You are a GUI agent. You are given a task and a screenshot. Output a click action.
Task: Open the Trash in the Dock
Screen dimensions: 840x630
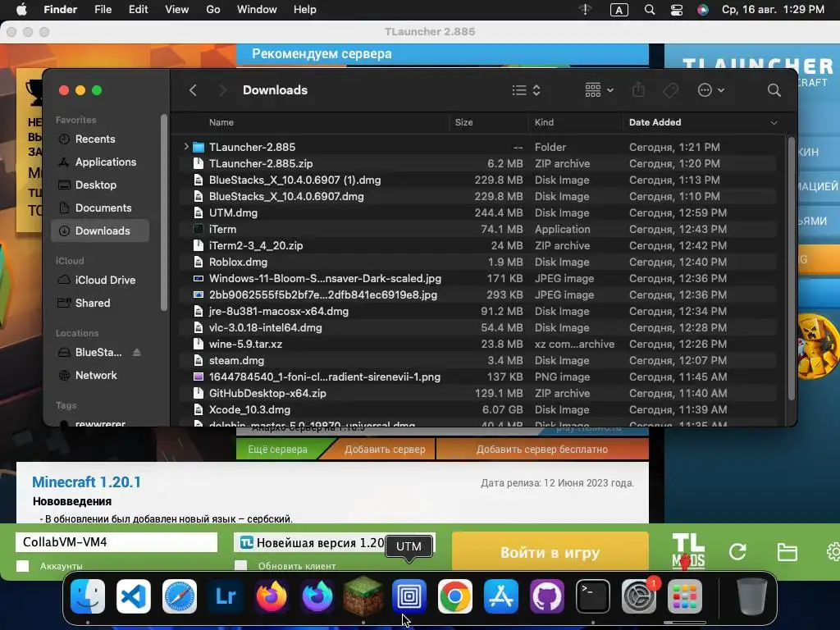click(752, 596)
